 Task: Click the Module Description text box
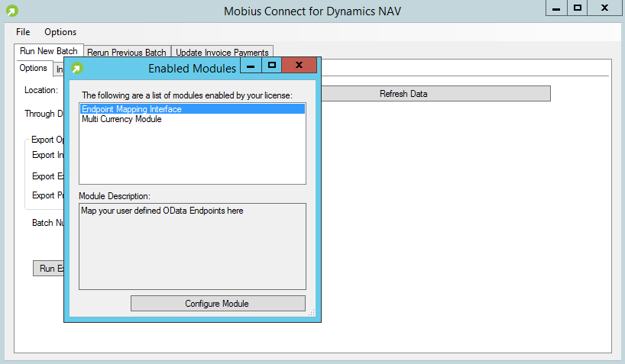193,246
